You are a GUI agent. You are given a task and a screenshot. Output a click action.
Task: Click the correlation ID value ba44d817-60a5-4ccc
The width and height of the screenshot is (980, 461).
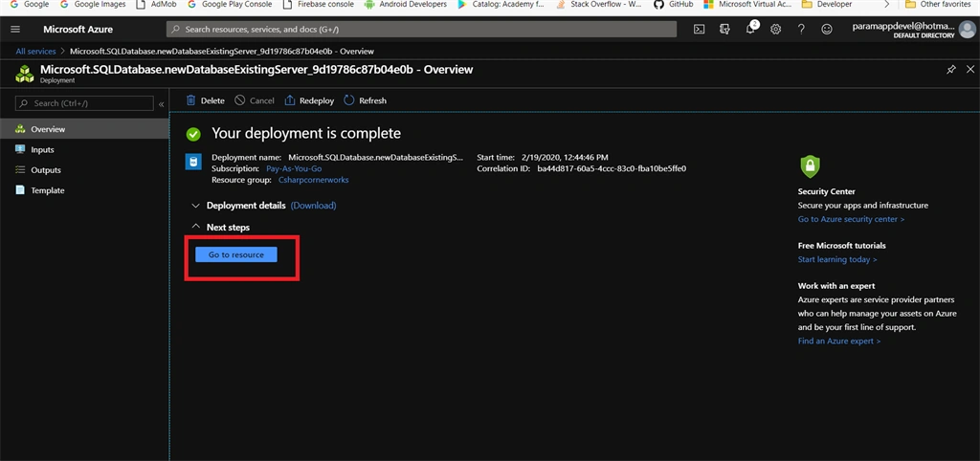[x=612, y=168]
